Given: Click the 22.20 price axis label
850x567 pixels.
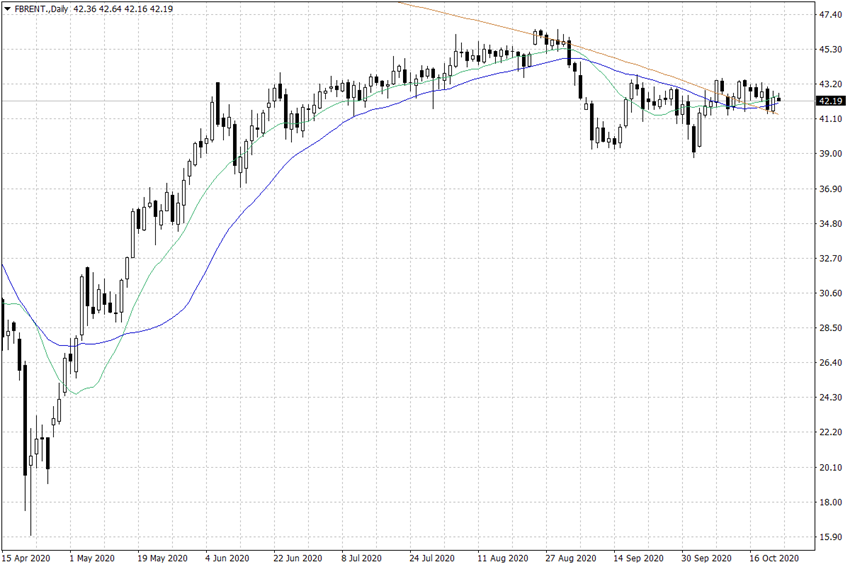Looking at the screenshot, I should (831, 432).
